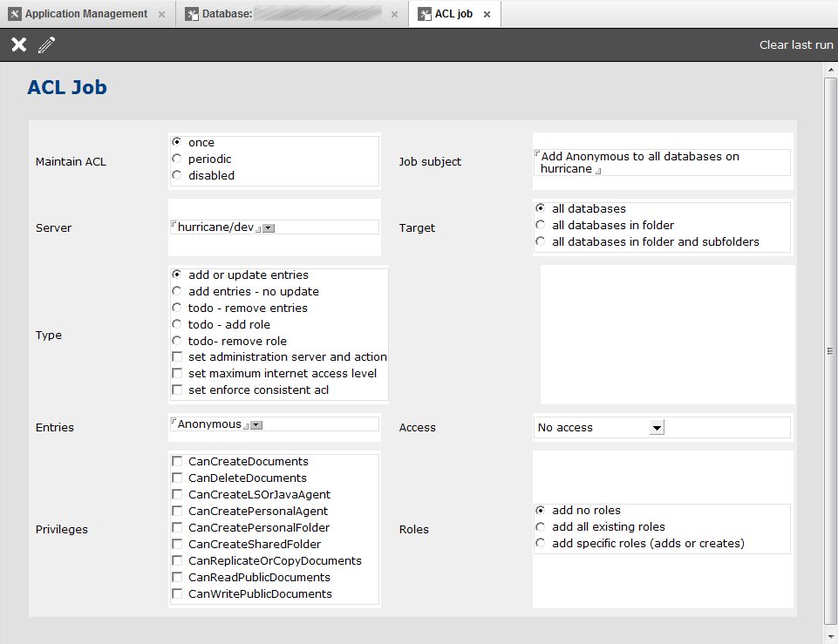Select the periodic Maintain ACL option

point(177,159)
